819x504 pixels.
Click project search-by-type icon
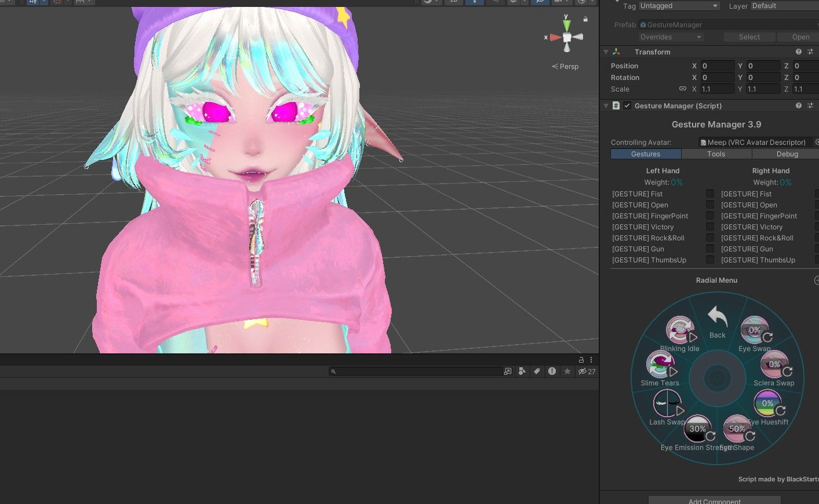(522, 371)
